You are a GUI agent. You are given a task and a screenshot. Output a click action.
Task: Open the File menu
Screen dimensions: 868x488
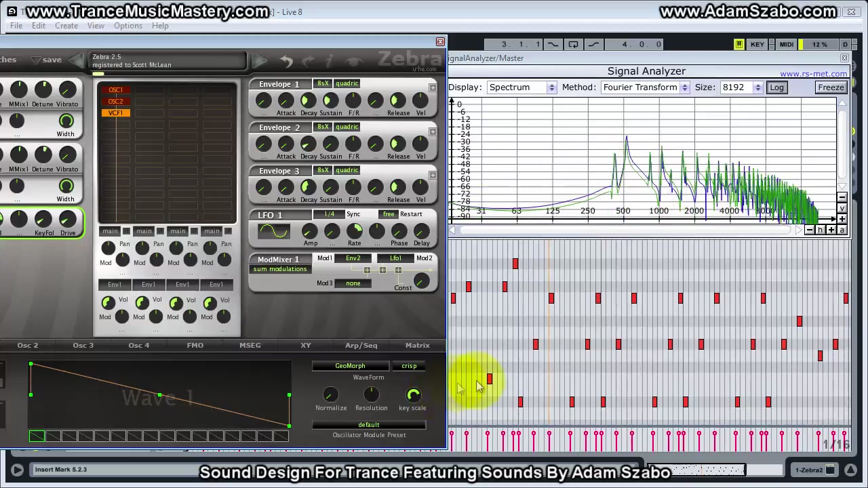coord(16,26)
